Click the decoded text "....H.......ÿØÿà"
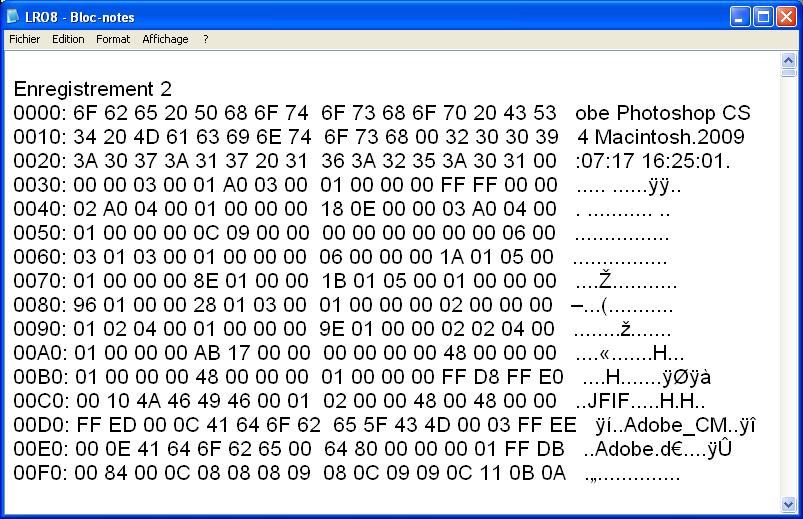Image resolution: width=803 pixels, height=519 pixels. tap(647, 377)
